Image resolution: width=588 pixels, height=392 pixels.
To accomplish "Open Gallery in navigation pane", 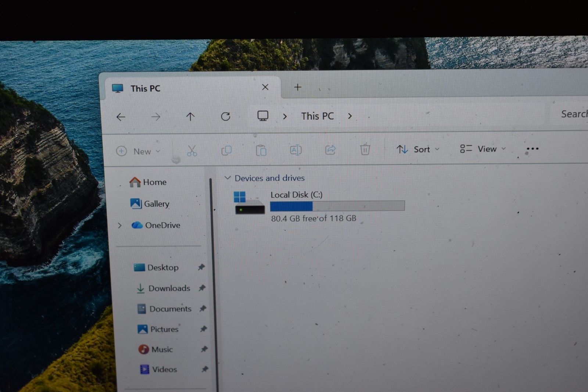I will pyautogui.click(x=150, y=204).
